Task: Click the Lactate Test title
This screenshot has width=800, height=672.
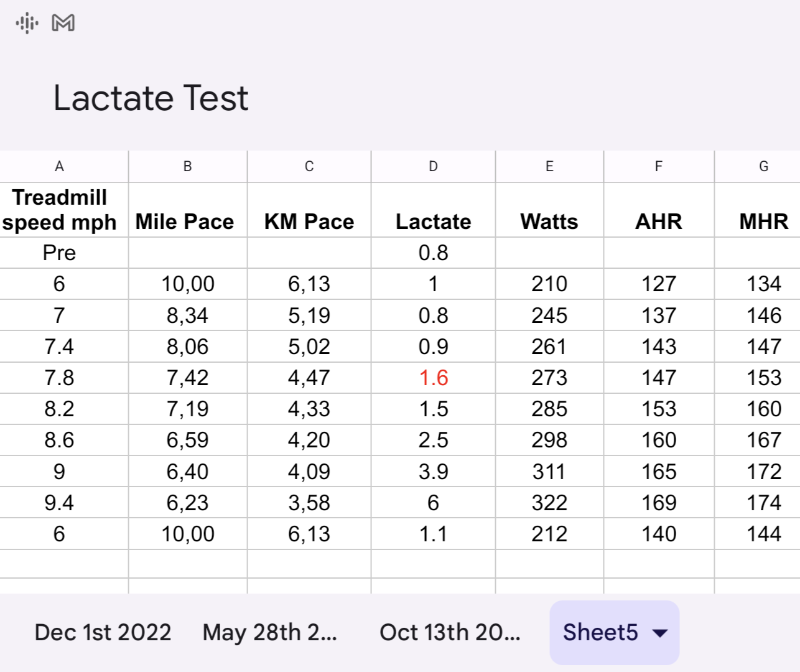Action: coord(151,98)
